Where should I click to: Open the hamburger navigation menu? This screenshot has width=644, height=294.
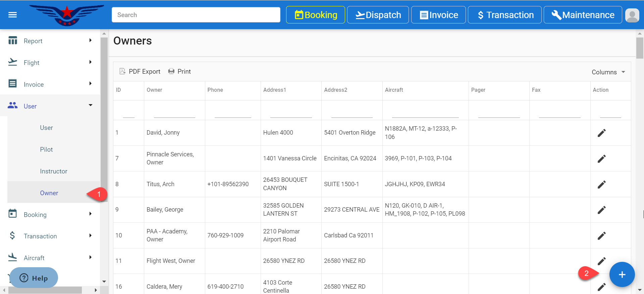point(12,15)
